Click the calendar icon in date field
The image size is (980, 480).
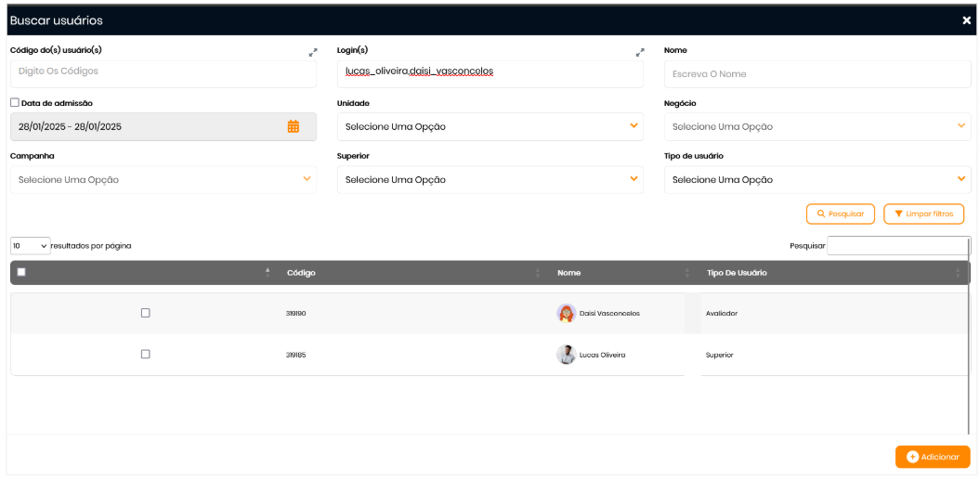pos(294,127)
